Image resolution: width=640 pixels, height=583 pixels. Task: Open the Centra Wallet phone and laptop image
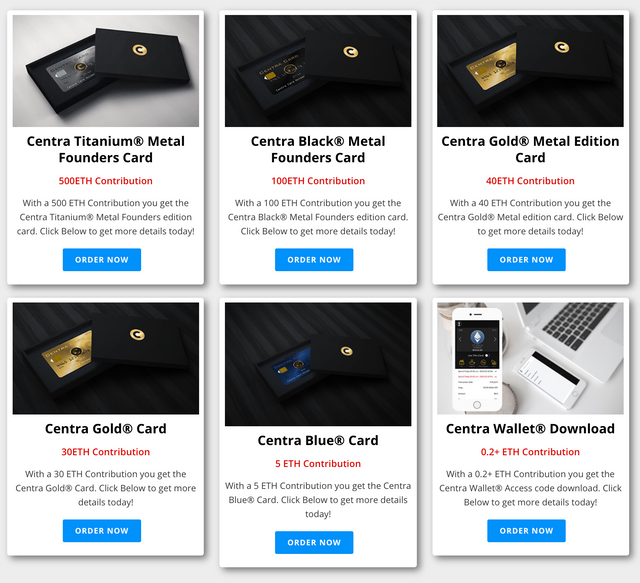[x=530, y=358]
